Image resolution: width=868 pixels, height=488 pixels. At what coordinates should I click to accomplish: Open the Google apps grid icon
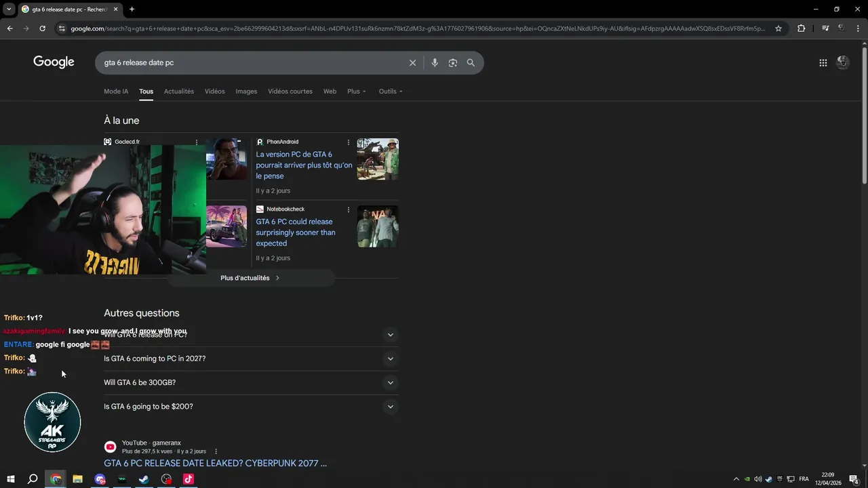(x=823, y=62)
